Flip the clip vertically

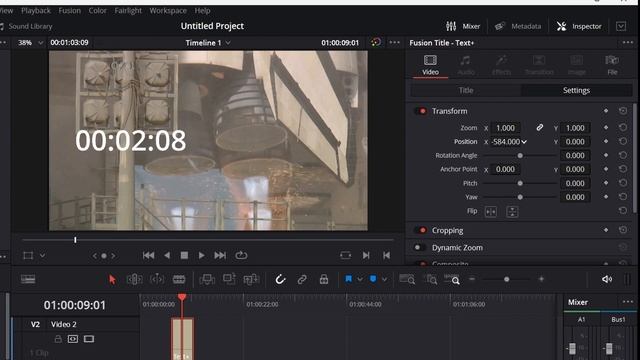(x=512, y=211)
